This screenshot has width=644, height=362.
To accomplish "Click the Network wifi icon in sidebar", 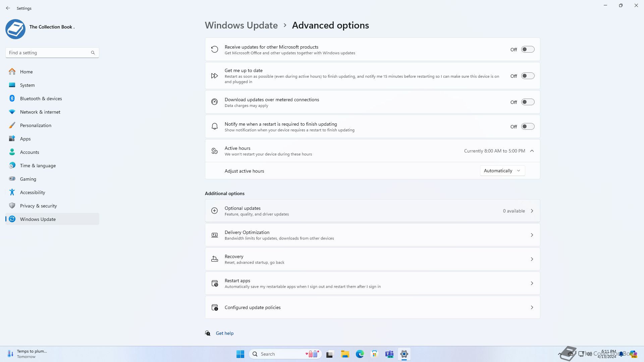I will click(x=12, y=112).
